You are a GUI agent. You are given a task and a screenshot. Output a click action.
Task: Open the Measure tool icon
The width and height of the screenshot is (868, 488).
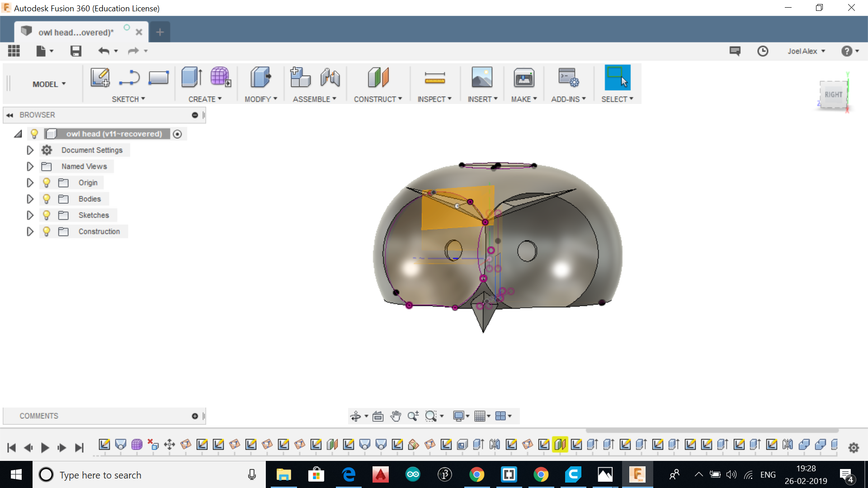coord(434,78)
